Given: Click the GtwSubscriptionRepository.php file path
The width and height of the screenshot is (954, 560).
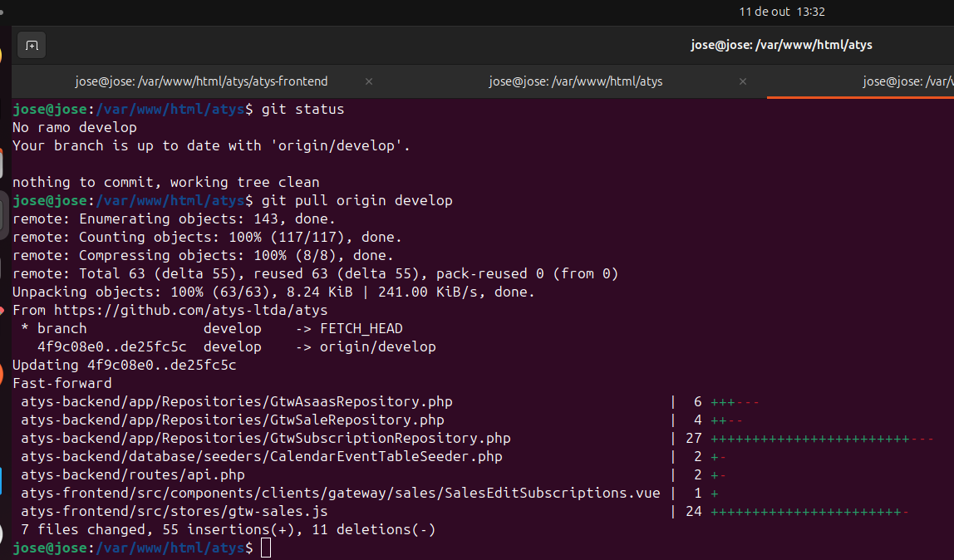Looking at the screenshot, I should (266, 438).
